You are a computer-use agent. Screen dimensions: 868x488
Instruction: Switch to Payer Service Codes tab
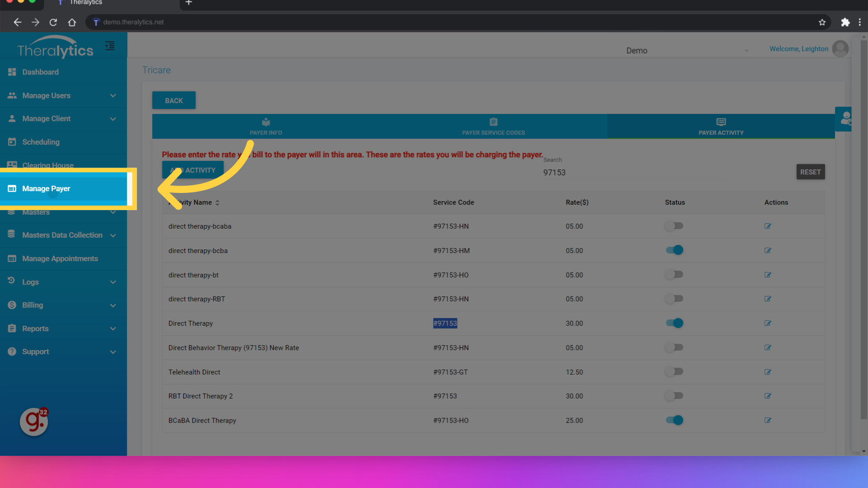click(x=493, y=127)
